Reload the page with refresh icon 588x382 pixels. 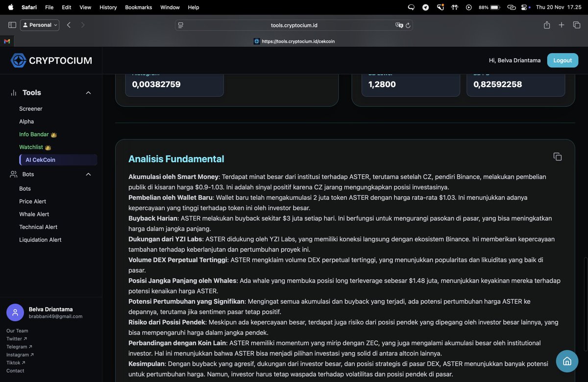click(x=408, y=25)
